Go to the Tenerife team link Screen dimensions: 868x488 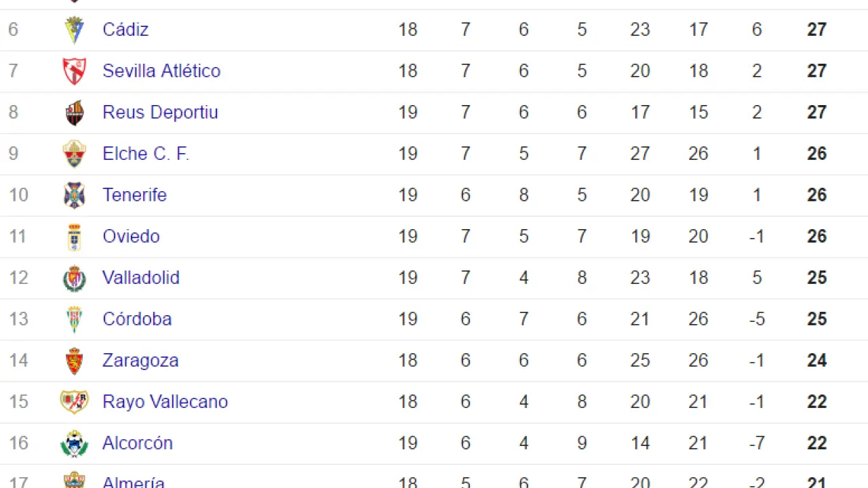tap(134, 195)
